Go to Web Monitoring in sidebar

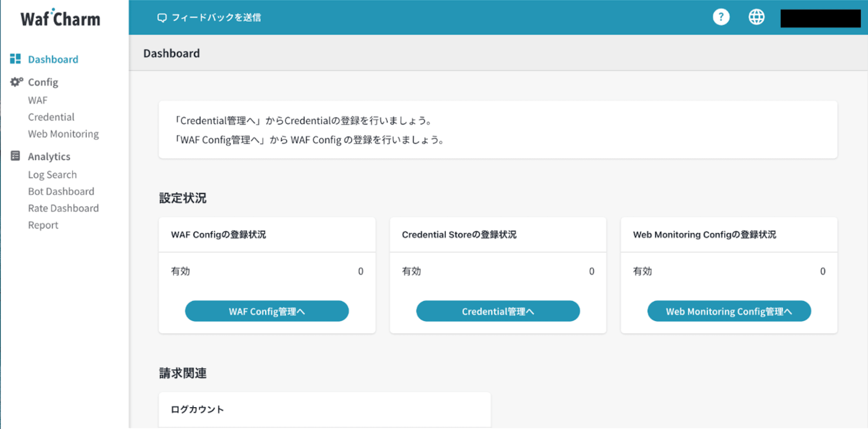[x=63, y=134]
